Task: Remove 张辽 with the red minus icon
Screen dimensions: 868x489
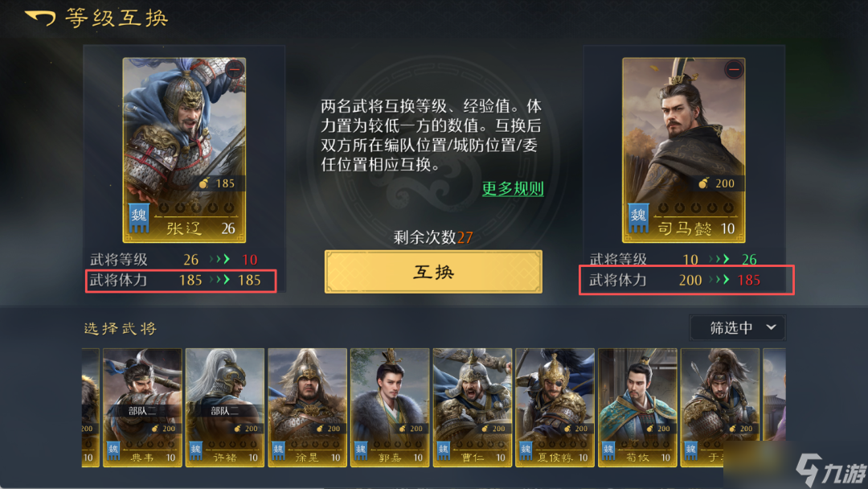Action: pos(235,70)
